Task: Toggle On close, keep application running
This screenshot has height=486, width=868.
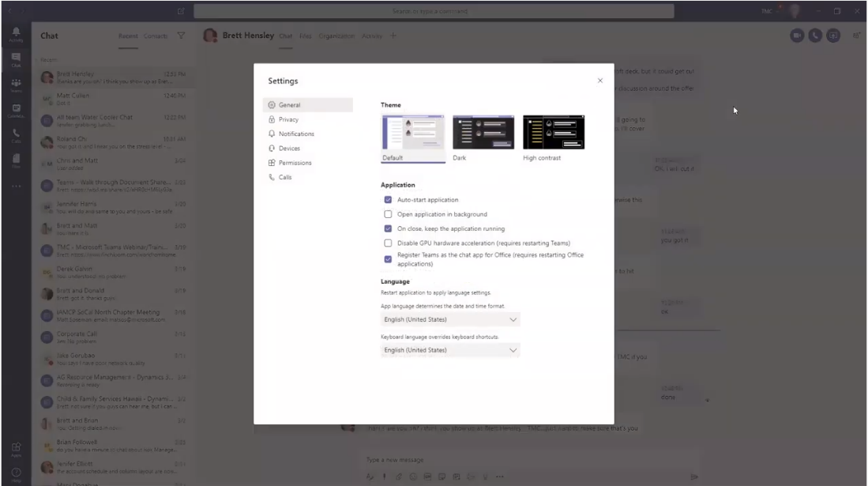Action: [x=388, y=228]
